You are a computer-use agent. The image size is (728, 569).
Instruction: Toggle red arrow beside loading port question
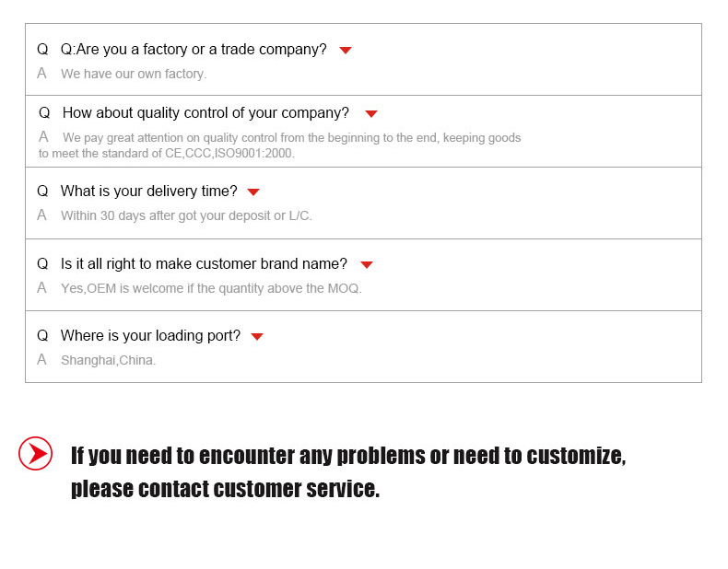click(257, 337)
